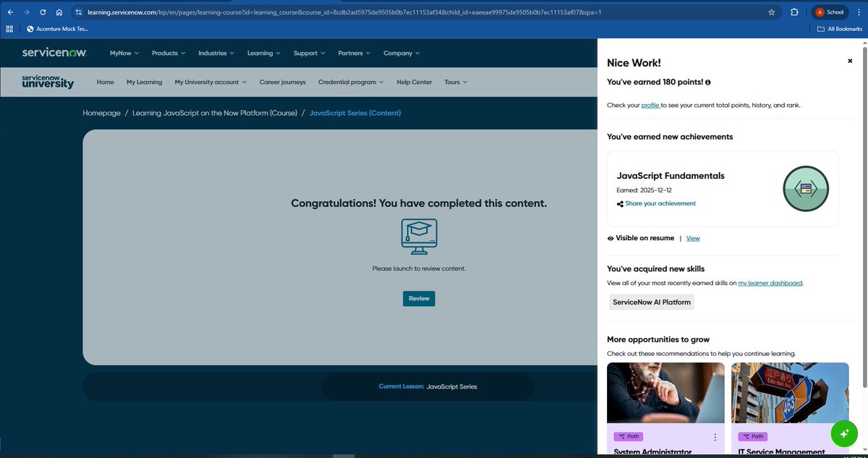
Task: Open System Administrator path thumbnail
Action: (665, 393)
